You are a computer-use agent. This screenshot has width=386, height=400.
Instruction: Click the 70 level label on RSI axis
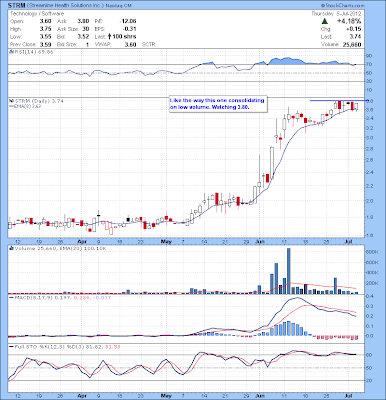[369, 64]
